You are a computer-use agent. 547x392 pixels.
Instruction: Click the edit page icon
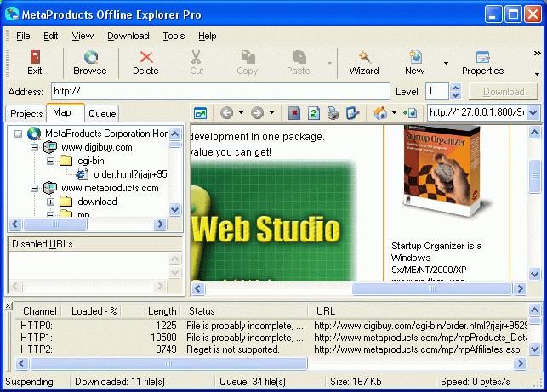click(x=352, y=113)
